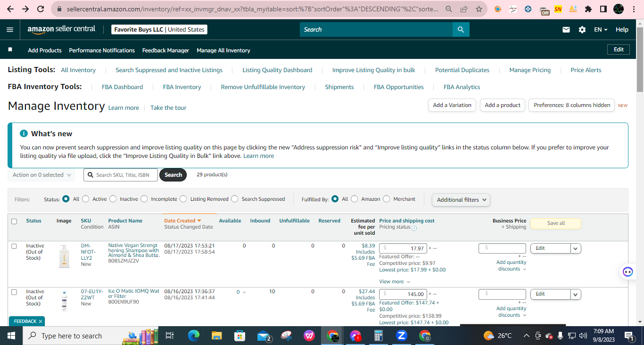Open the Mail taskbar icon
The height and width of the screenshot is (345, 644).
click(263, 336)
